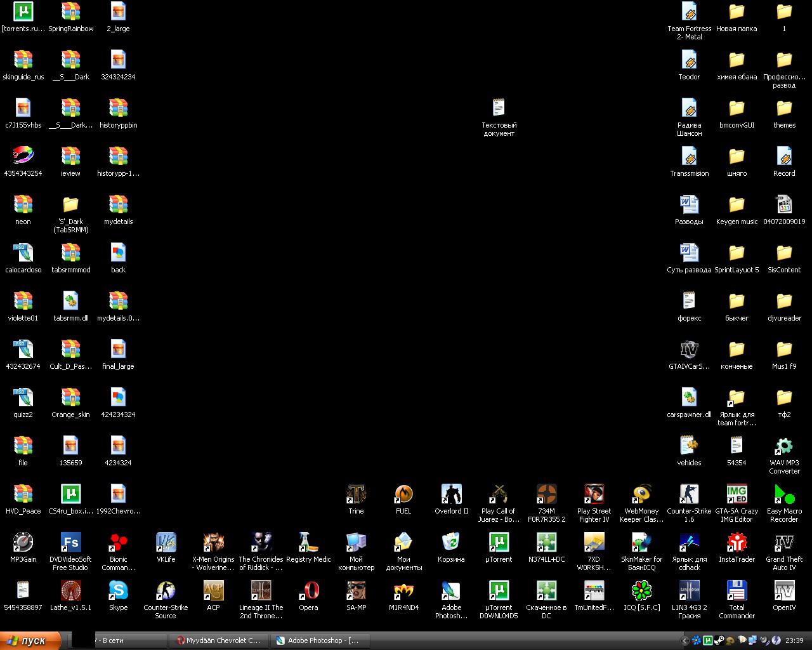
Task: Select the Counter-Strike 1.6 shortcut
Action: click(x=689, y=494)
